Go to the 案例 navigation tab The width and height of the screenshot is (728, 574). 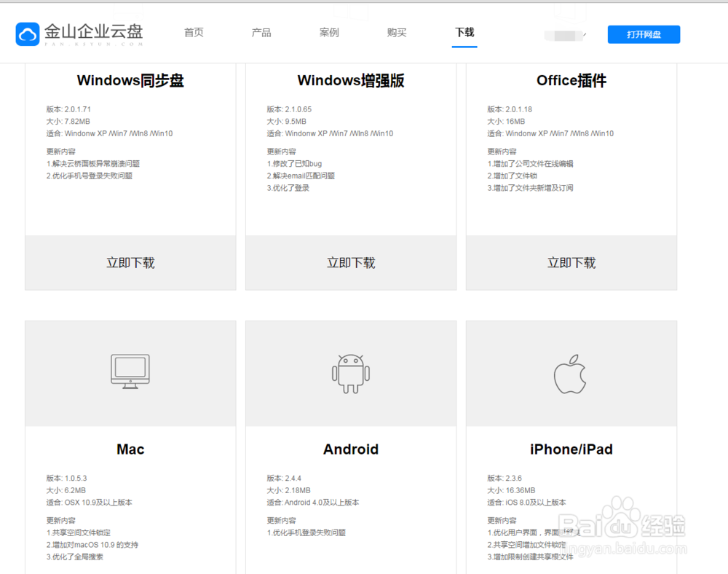point(329,33)
